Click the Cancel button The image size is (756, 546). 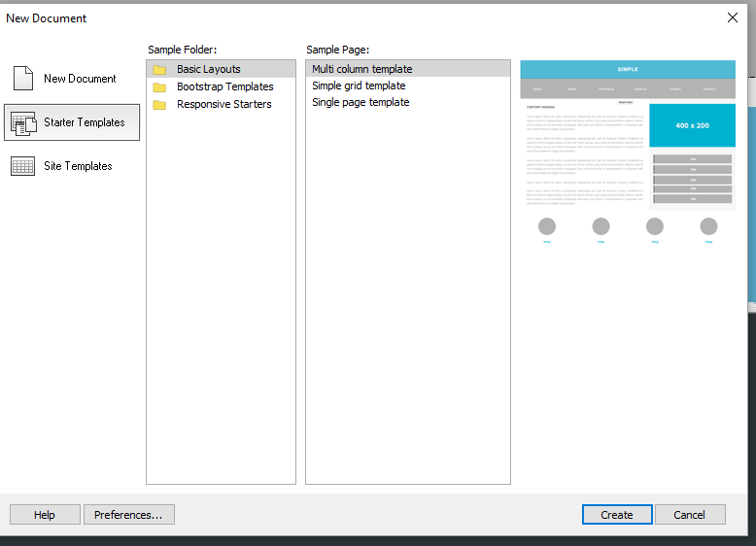point(690,515)
